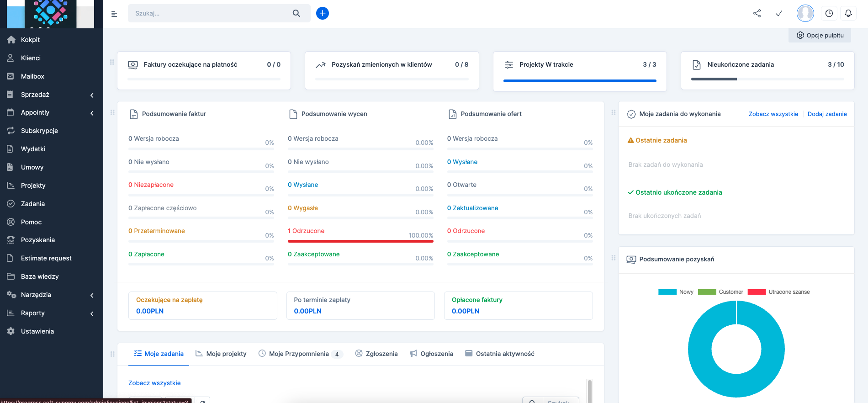Switch to the Zgłoszenia tab
The width and height of the screenshot is (868, 403).
[x=376, y=354]
